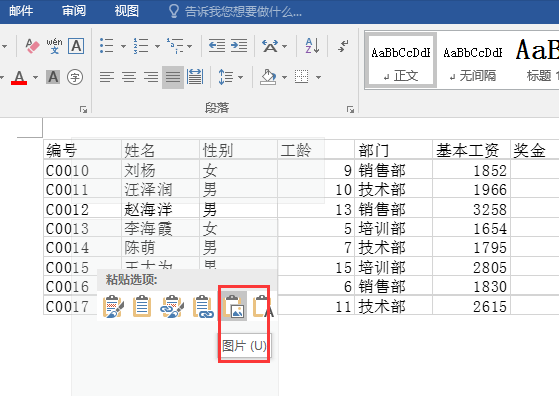Insert a bulleted list
559x396 pixels.
107,46
